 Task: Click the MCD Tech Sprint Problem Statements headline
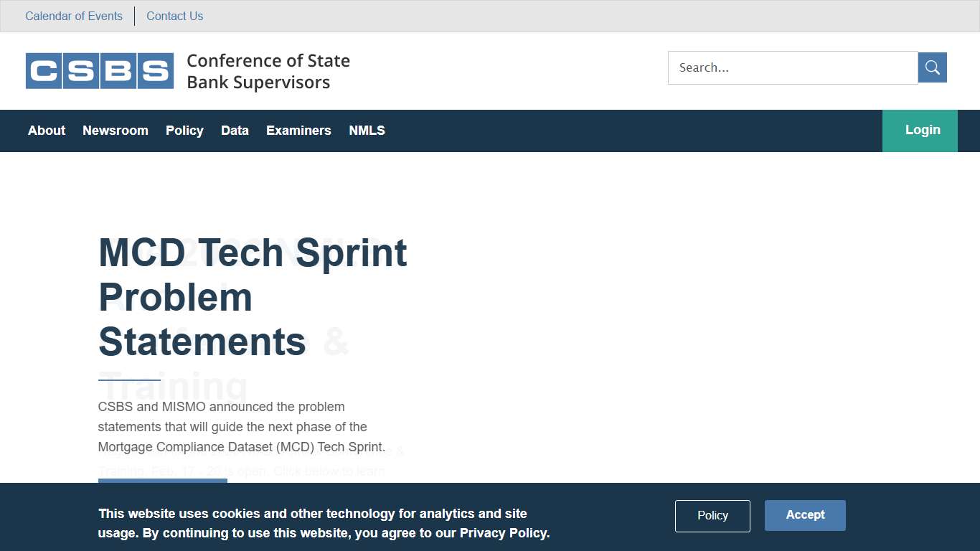pyautogui.click(x=253, y=296)
